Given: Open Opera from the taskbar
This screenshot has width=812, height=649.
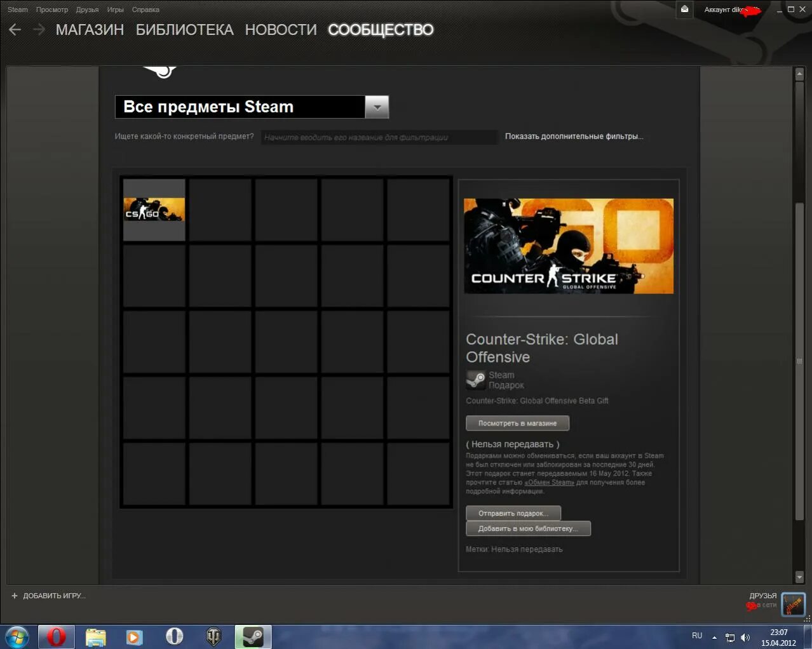Looking at the screenshot, I should click(x=56, y=636).
